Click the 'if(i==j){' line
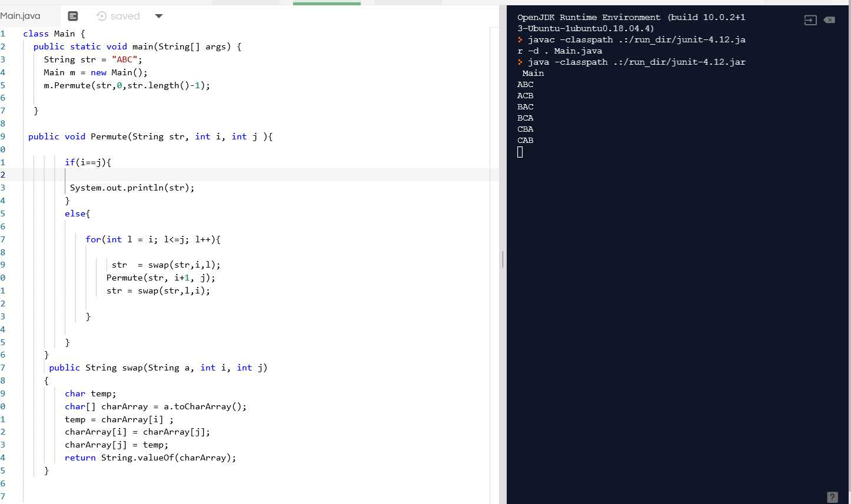The height and width of the screenshot is (504, 851). click(88, 162)
